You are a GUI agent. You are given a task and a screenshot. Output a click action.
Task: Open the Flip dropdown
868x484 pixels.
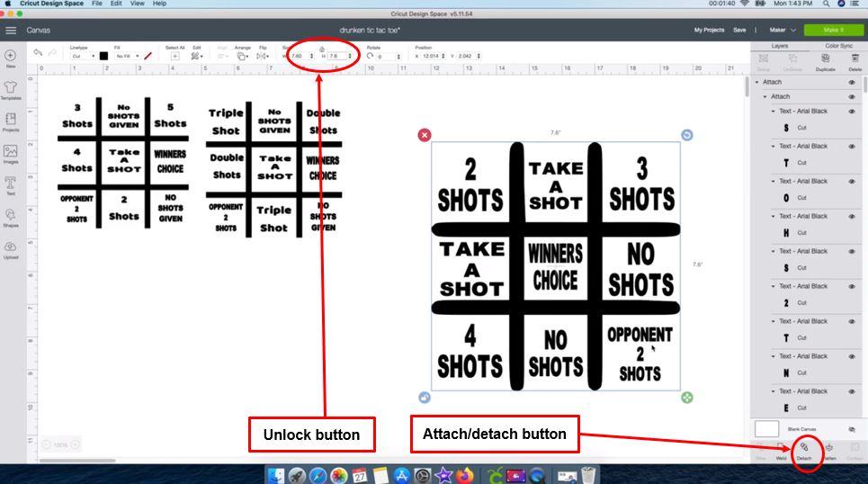coord(263,56)
